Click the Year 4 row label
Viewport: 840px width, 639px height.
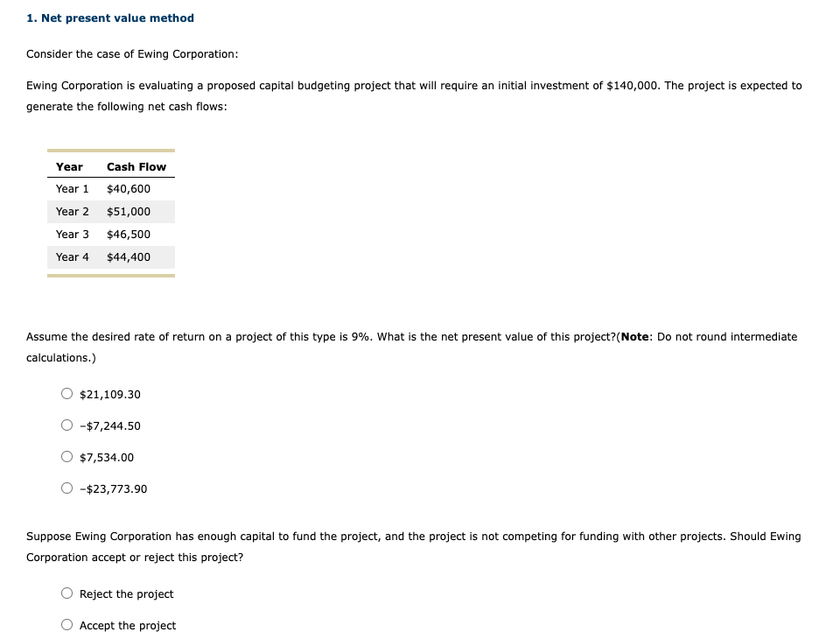click(x=73, y=256)
